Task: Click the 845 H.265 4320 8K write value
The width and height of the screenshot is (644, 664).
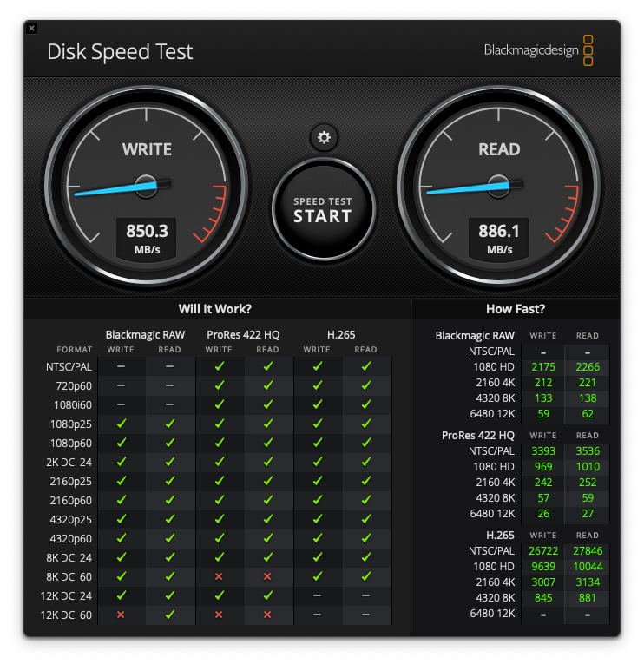Action: coord(543,598)
